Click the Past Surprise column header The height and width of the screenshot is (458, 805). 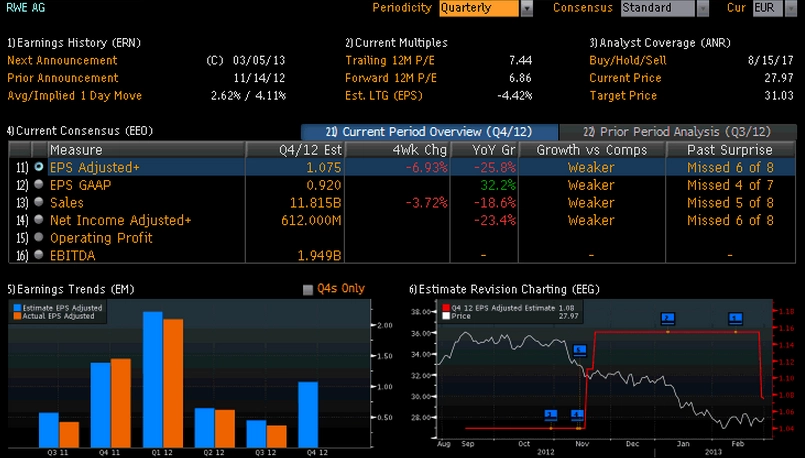click(730, 150)
